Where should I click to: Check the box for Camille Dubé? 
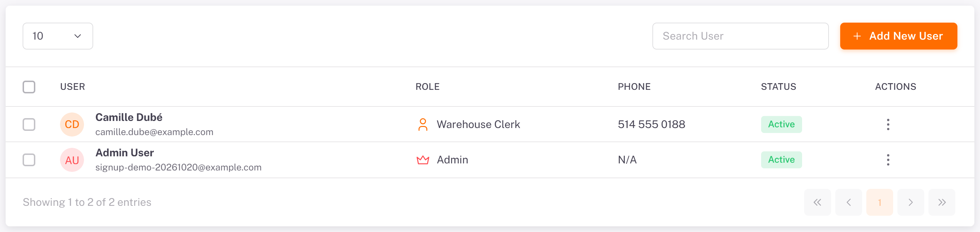pyautogui.click(x=29, y=124)
